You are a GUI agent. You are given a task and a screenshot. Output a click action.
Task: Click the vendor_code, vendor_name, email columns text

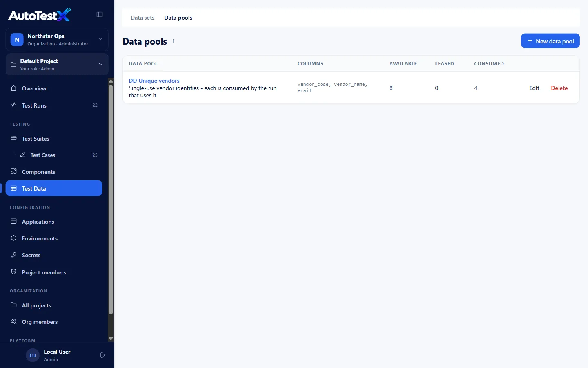(332, 88)
